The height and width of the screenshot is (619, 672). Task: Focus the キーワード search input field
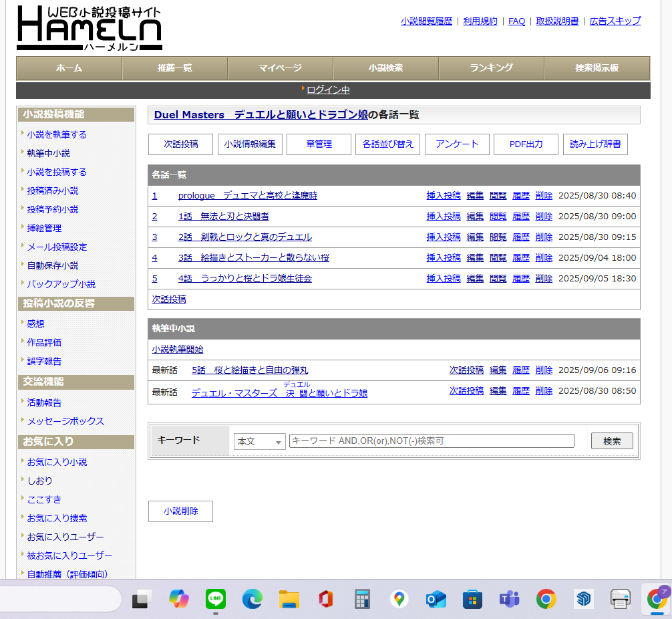[432, 441]
